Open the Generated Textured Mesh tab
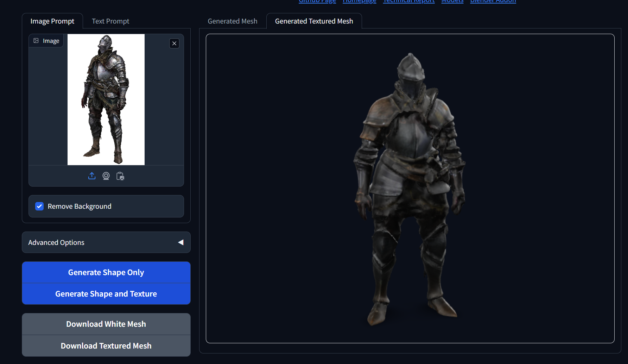The width and height of the screenshot is (628, 364). click(x=314, y=21)
